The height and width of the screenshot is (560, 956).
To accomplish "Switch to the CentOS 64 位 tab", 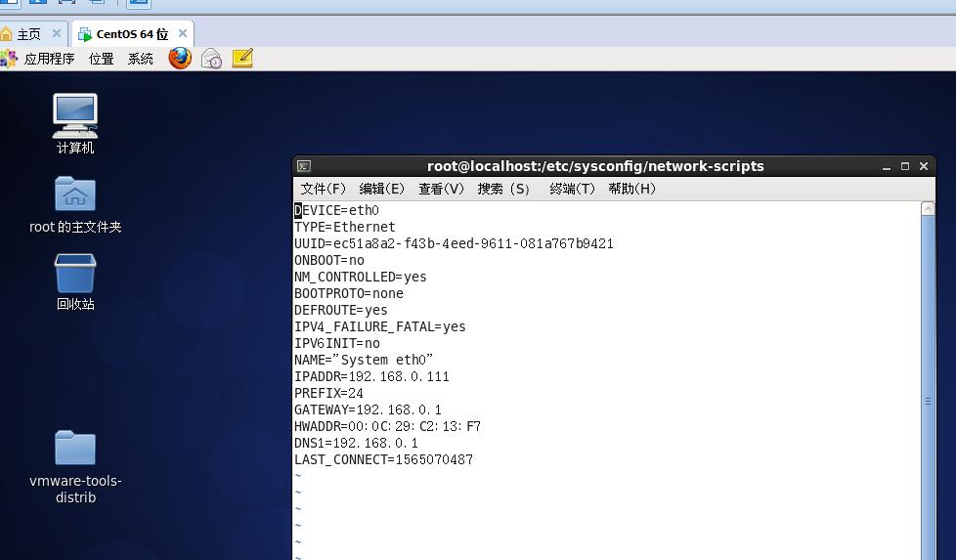I will 132,34.
